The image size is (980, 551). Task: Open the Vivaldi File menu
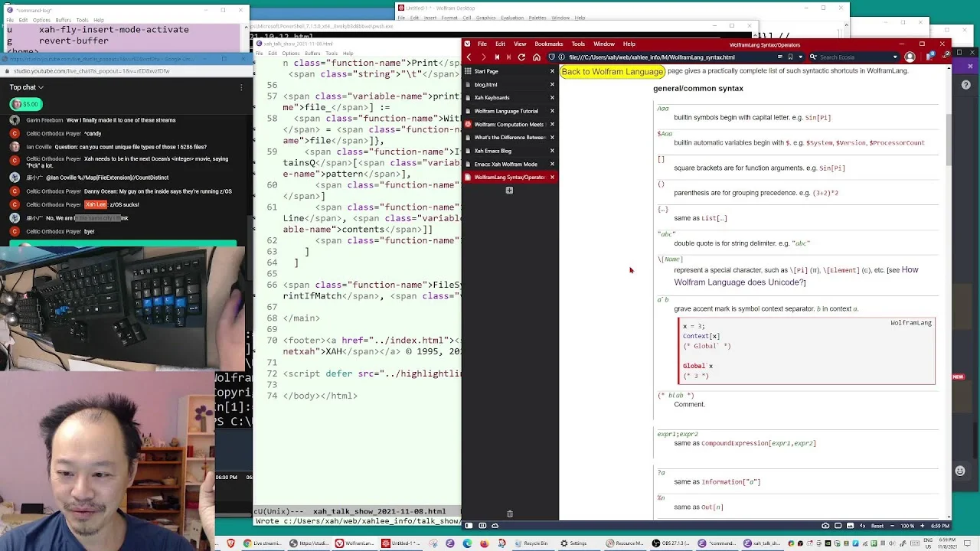482,44
